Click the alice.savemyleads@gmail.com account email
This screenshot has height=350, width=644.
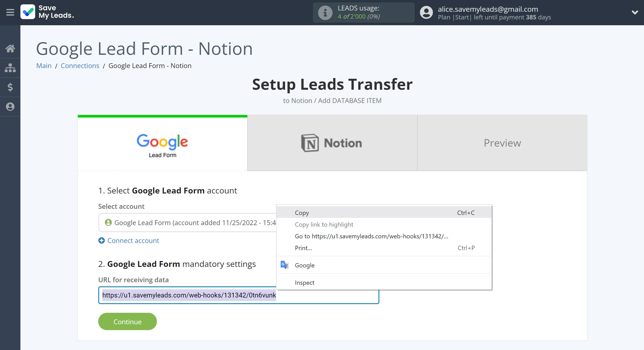pyautogui.click(x=488, y=9)
